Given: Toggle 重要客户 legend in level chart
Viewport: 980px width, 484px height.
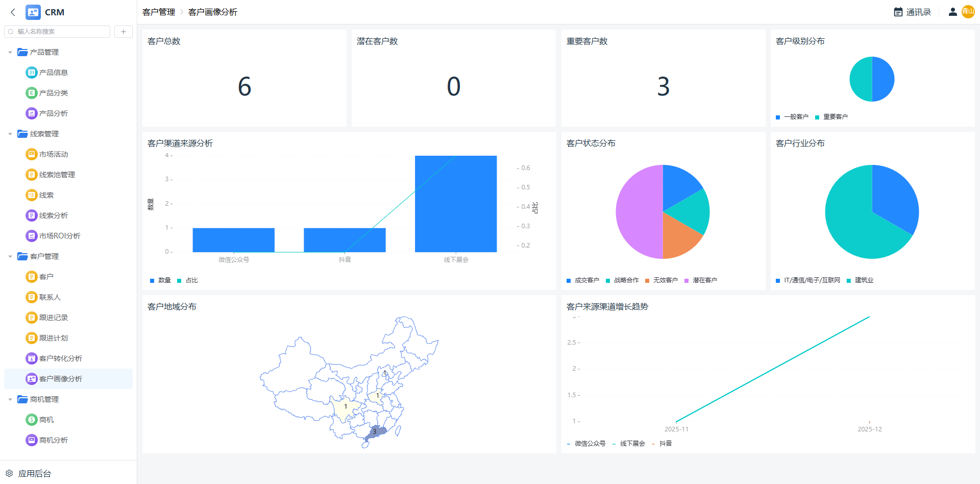Looking at the screenshot, I should point(831,117).
